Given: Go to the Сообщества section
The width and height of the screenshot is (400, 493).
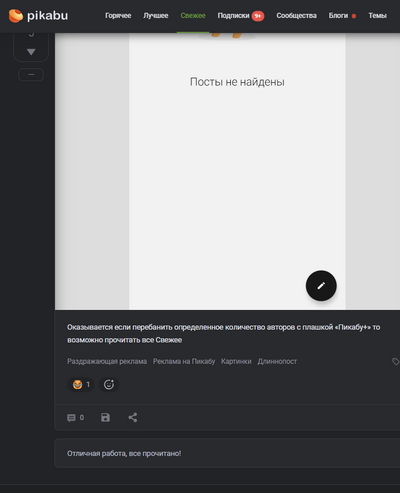Looking at the screenshot, I should click(x=296, y=16).
